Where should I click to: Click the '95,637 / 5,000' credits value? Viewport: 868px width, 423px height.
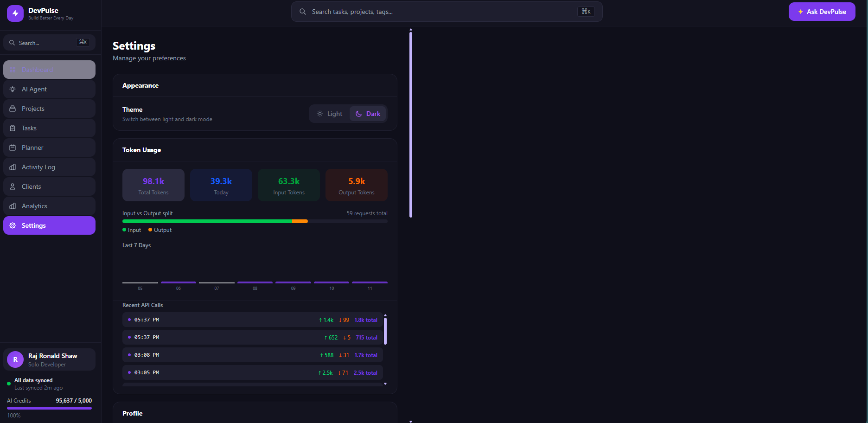[x=74, y=401]
